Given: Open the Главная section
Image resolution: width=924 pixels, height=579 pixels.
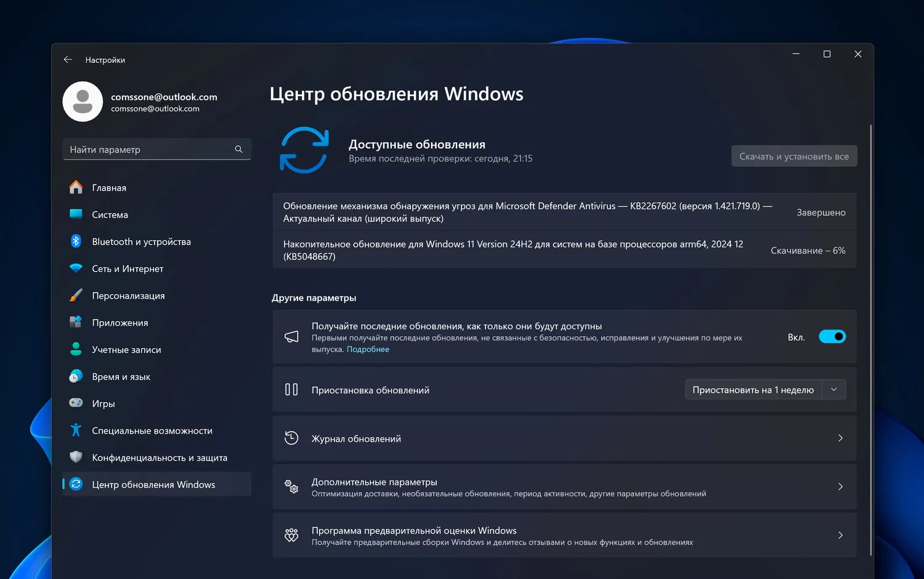Looking at the screenshot, I should click(x=156, y=187).
